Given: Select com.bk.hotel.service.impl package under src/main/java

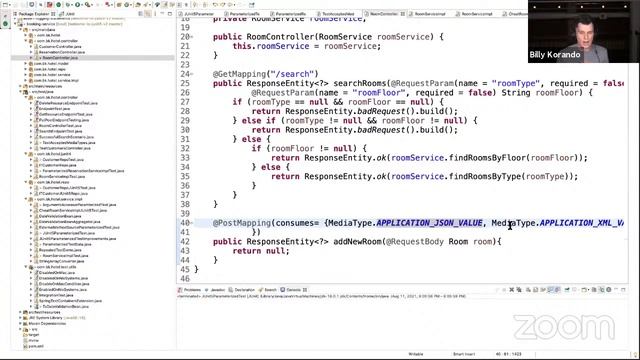Looking at the screenshot, I should (56, 80).
